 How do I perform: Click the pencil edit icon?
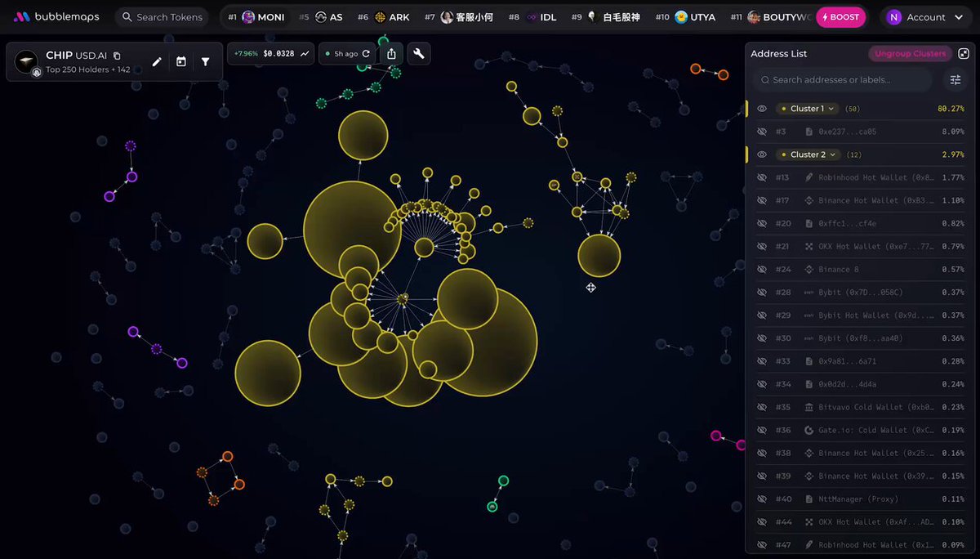[x=157, y=61]
